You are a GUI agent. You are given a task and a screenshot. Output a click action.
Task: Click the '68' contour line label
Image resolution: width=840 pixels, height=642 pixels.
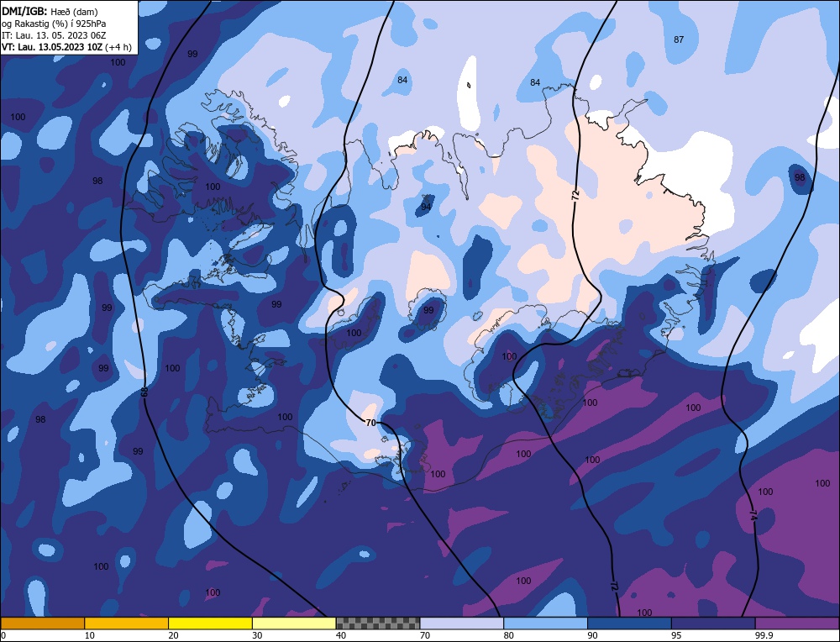(144, 392)
